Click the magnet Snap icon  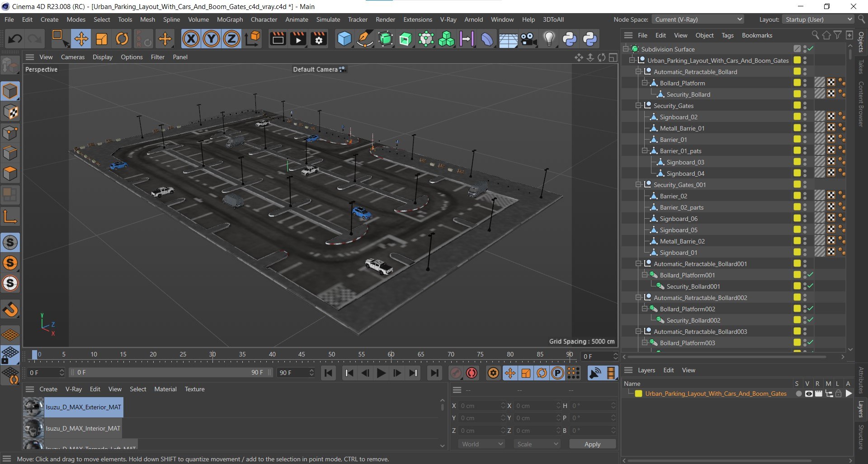point(10,309)
